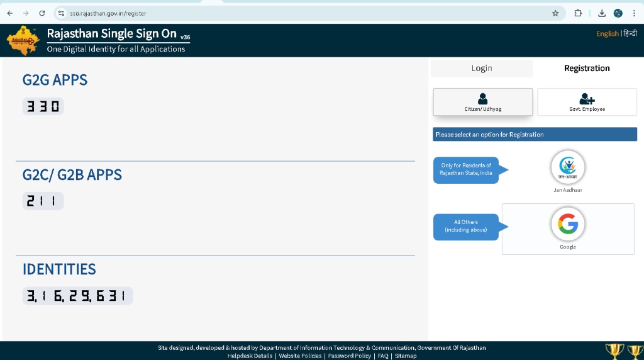This screenshot has width=644, height=360.
Task: Open the Sitemap footer link
Action: tap(406, 356)
